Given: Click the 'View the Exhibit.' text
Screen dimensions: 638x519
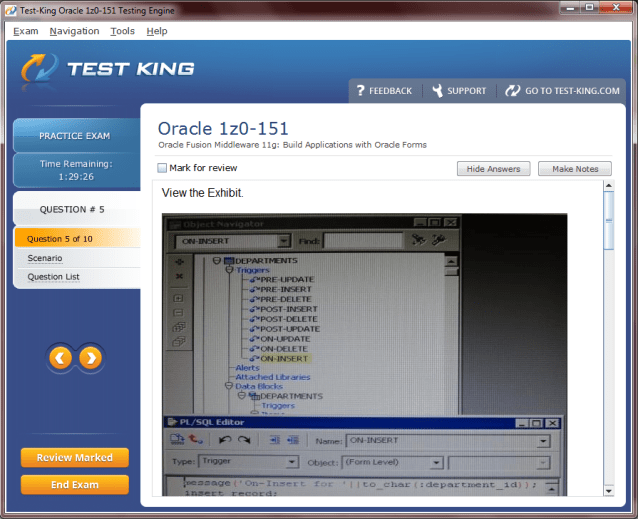Looking at the screenshot, I should (202, 193).
